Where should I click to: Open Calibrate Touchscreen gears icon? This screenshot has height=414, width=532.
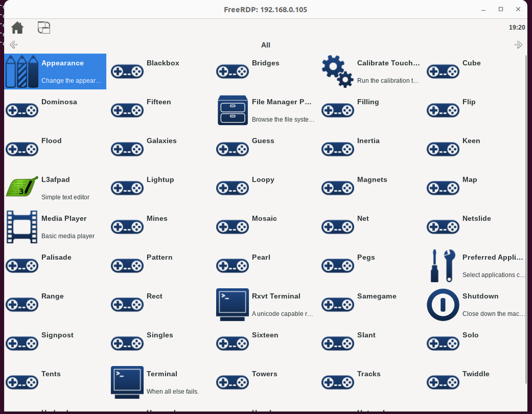click(338, 71)
